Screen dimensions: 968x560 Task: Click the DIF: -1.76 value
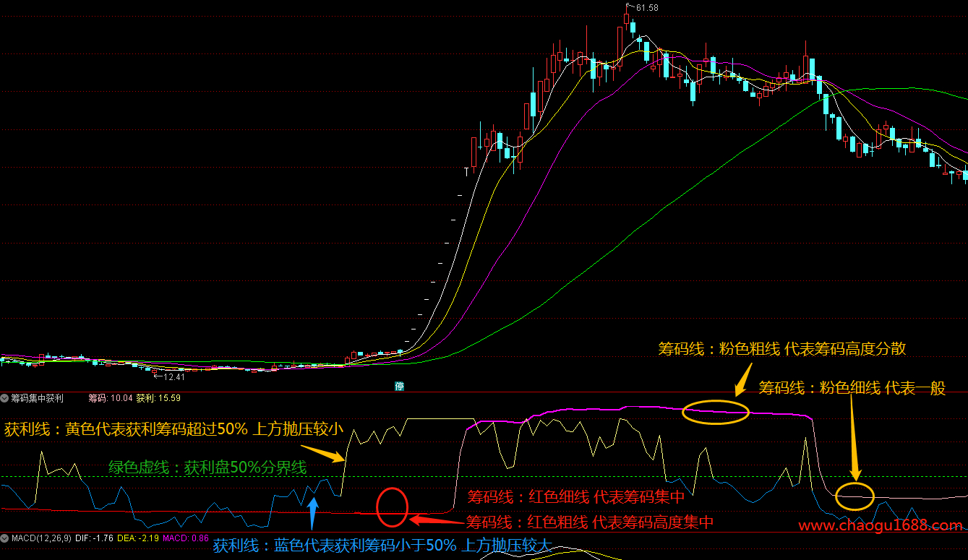(x=94, y=538)
